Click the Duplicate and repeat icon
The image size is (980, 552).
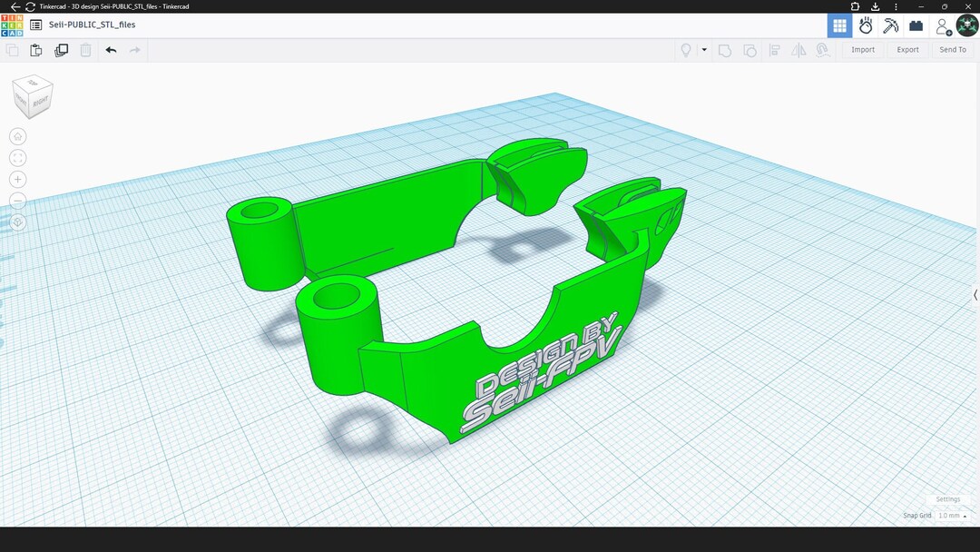(x=61, y=50)
